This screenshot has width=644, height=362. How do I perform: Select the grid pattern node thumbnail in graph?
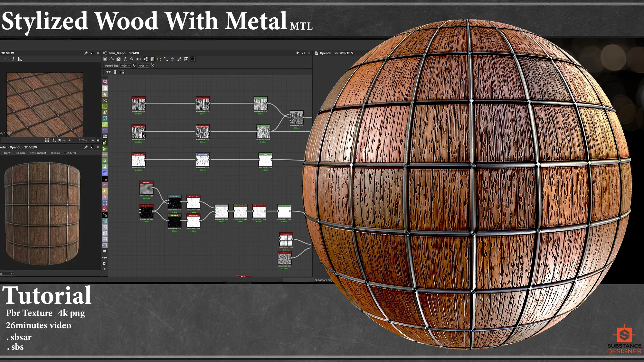tap(286, 240)
